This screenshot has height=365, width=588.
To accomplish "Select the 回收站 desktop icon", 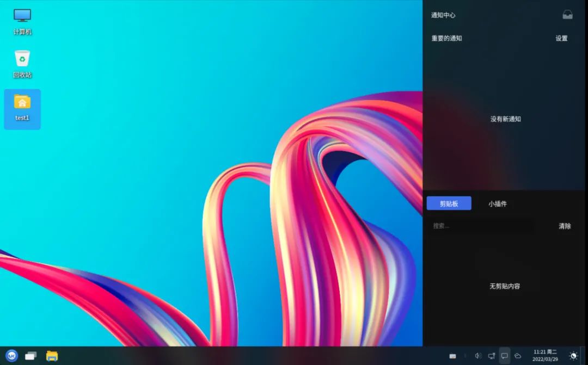I will point(22,64).
